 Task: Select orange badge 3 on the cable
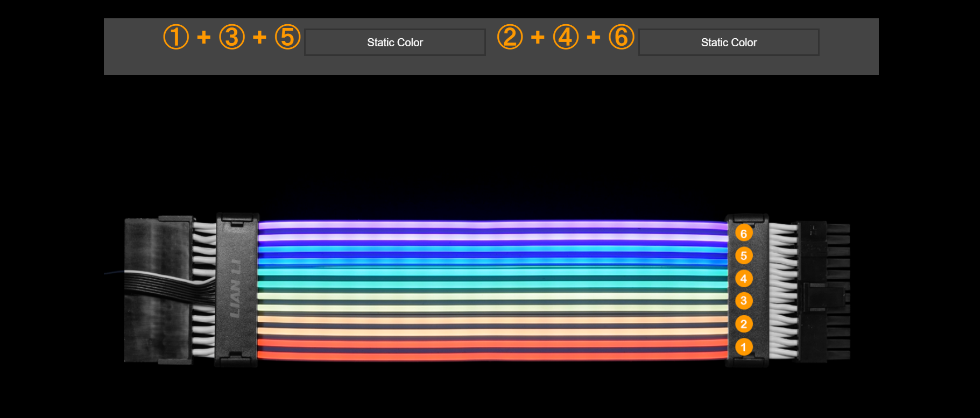(x=744, y=301)
